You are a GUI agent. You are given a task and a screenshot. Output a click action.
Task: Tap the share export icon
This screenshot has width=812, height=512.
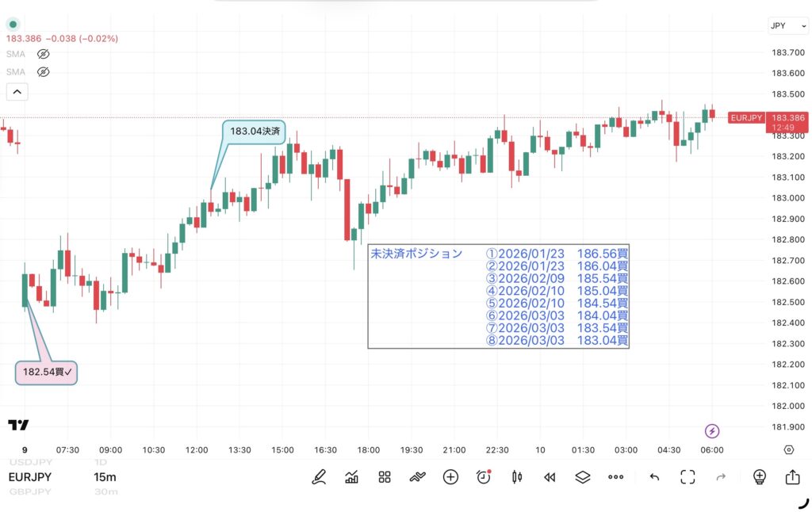point(792,476)
